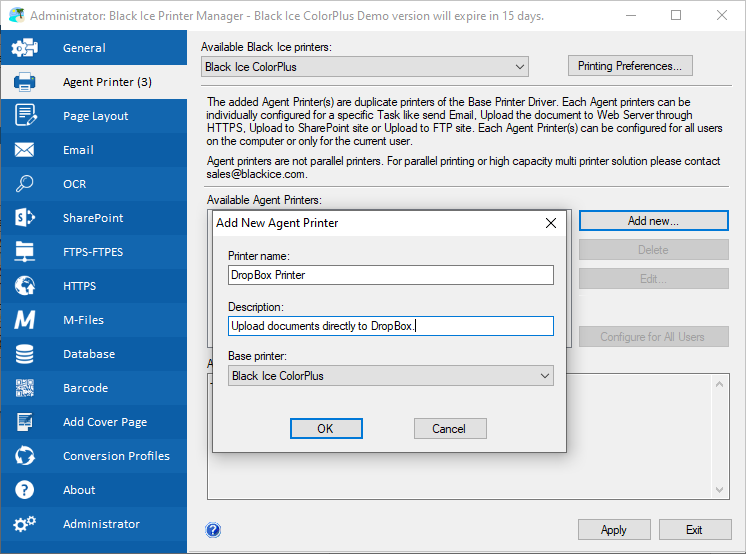Screen dimensions: 746x554
Task: Click the Add Cover Page icon
Action: [x=24, y=422]
